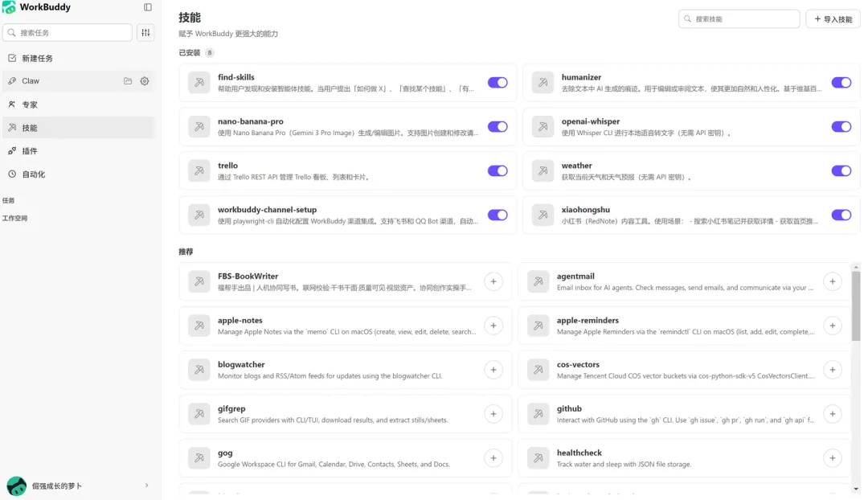Image resolution: width=868 pixels, height=500 pixels.
Task: Click the WorkBuddy logo icon
Action: pyautogui.click(x=9, y=7)
